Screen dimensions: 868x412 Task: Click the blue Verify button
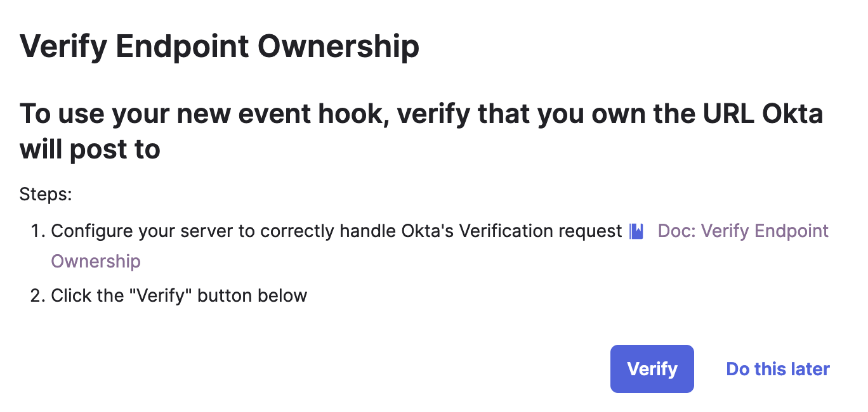coord(652,369)
